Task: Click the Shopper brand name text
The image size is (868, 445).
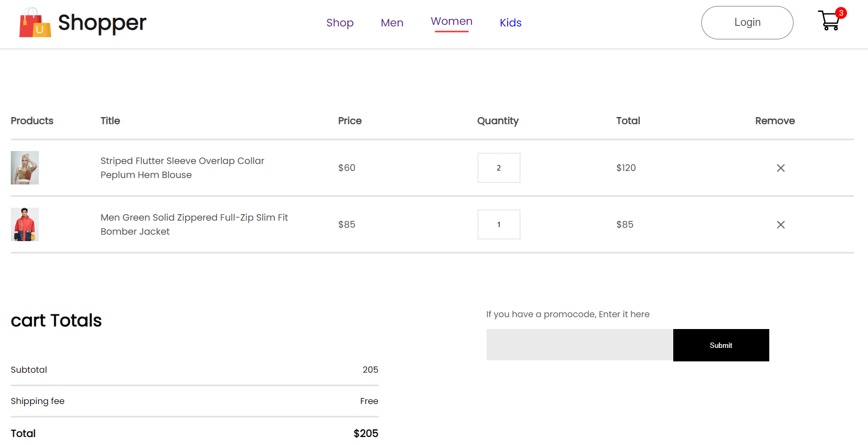Action: [102, 23]
